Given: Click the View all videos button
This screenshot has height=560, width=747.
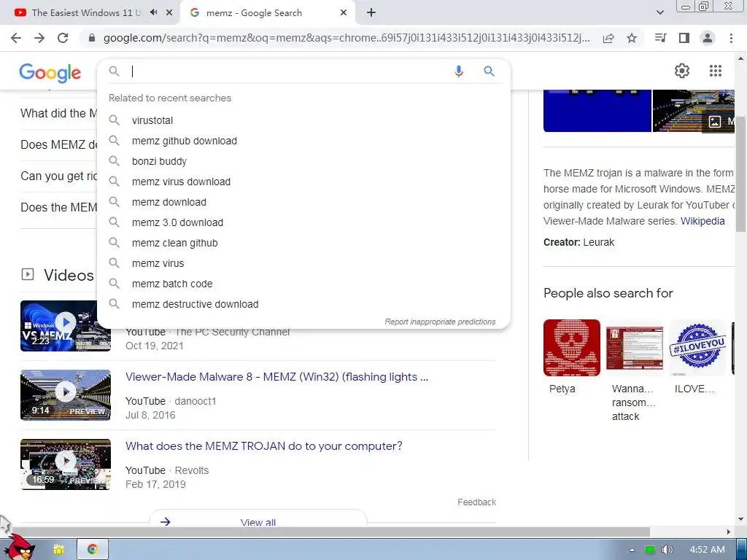Looking at the screenshot, I should point(258,518).
